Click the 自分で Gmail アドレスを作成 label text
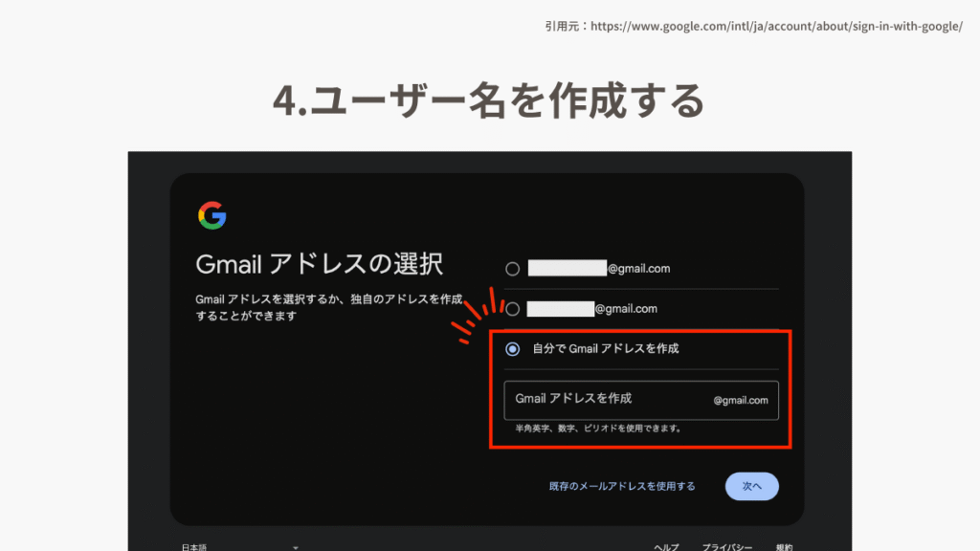Screen dimensions: 980x551 click(605, 348)
